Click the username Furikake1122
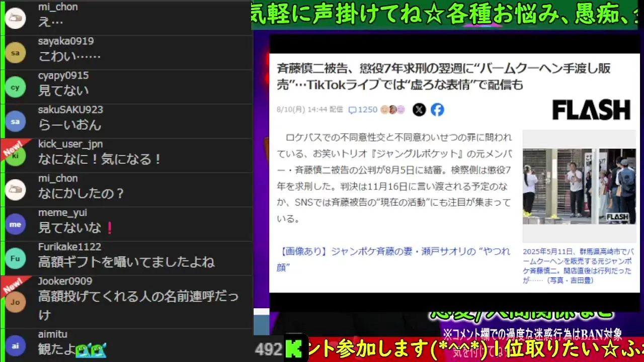This screenshot has height=362, width=644. pos(70,247)
